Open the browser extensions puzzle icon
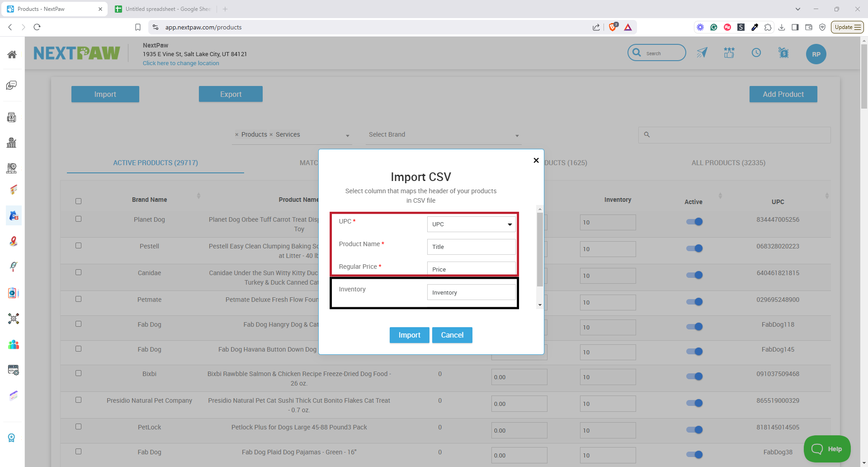The image size is (868, 467). [768, 27]
